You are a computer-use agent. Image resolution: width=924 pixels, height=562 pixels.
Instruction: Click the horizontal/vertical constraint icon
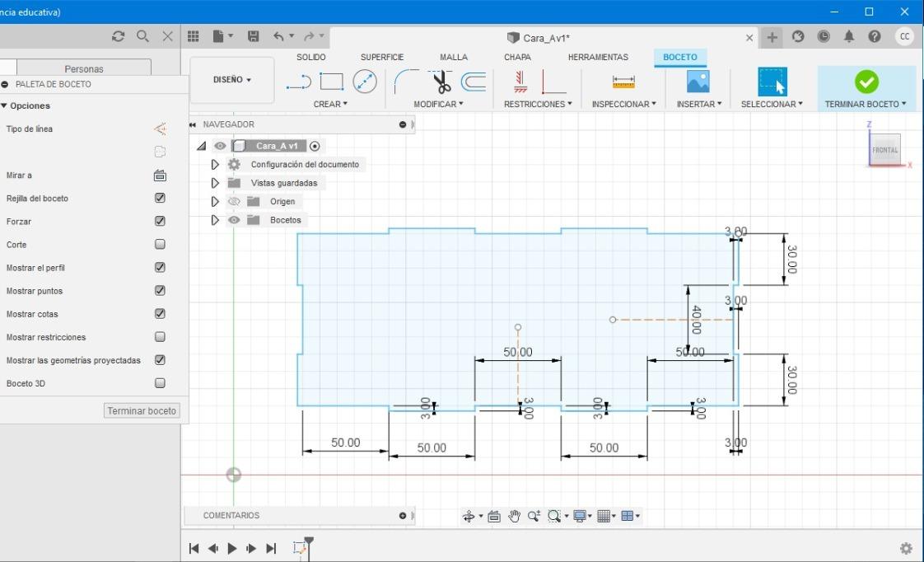pyautogui.click(x=520, y=82)
